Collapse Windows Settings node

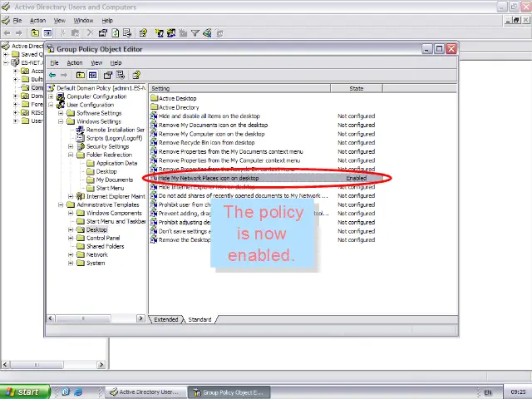61,121
